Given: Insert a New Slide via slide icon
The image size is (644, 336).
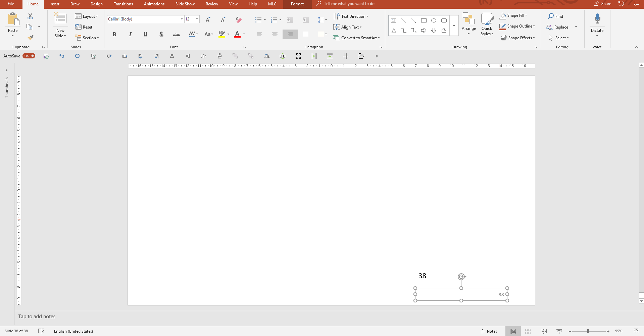Looking at the screenshot, I should point(60,19).
